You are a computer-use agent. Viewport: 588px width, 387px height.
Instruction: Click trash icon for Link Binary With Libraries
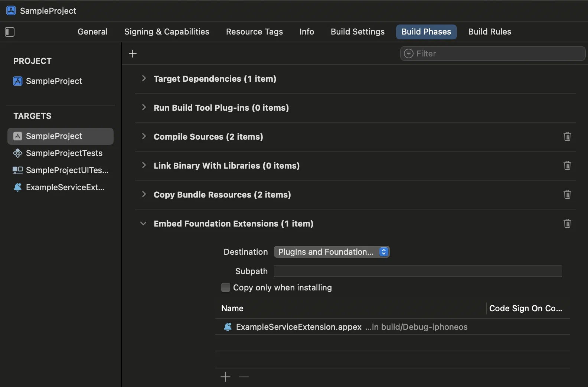[x=567, y=166]
